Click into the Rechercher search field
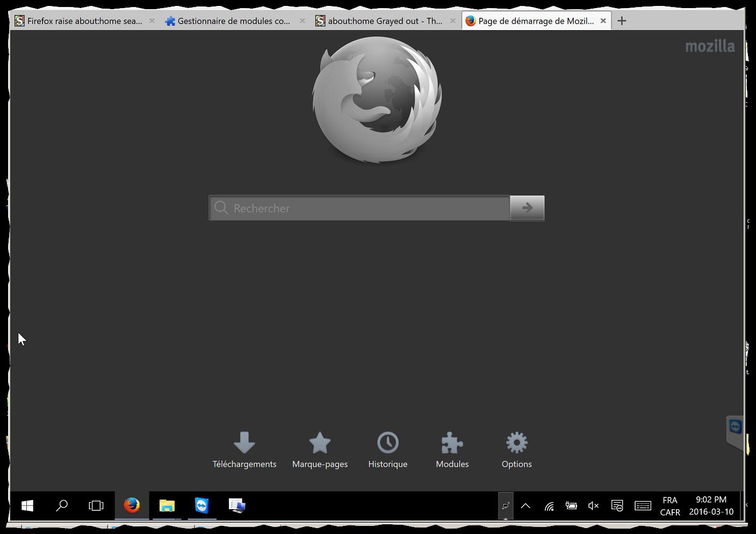 pos(359,208)
